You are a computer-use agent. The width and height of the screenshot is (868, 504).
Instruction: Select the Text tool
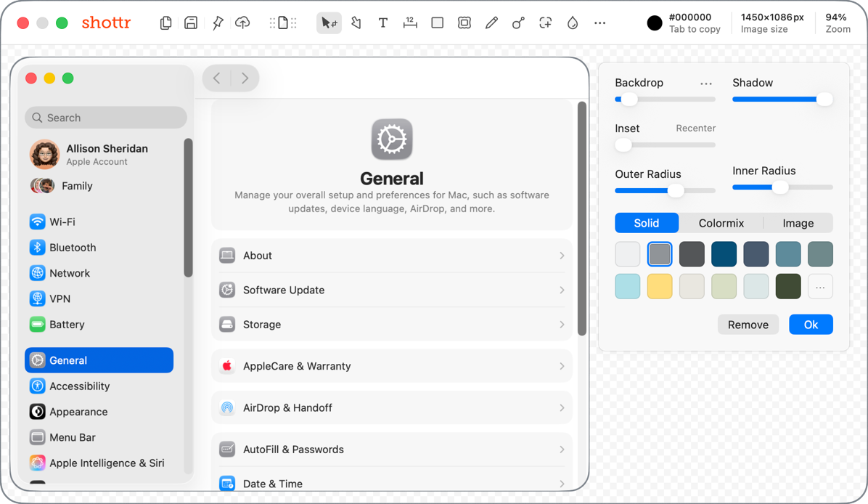[382, 23]
